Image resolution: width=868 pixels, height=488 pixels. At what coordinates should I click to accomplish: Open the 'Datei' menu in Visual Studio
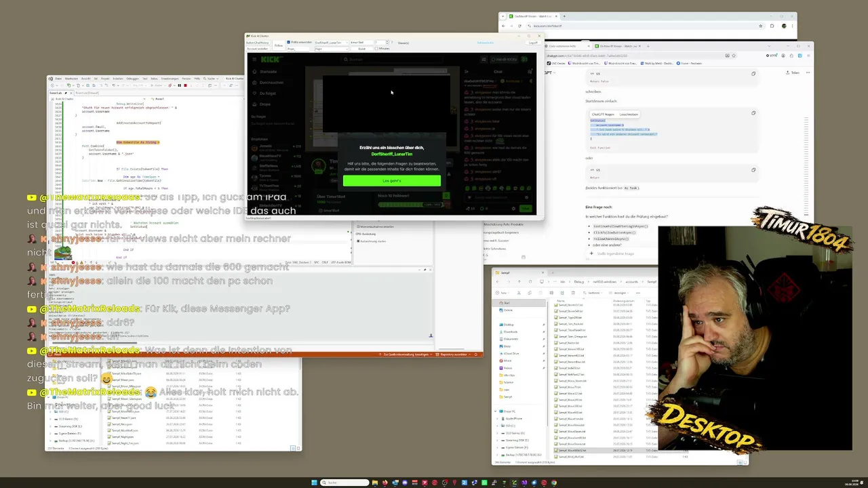58,79
